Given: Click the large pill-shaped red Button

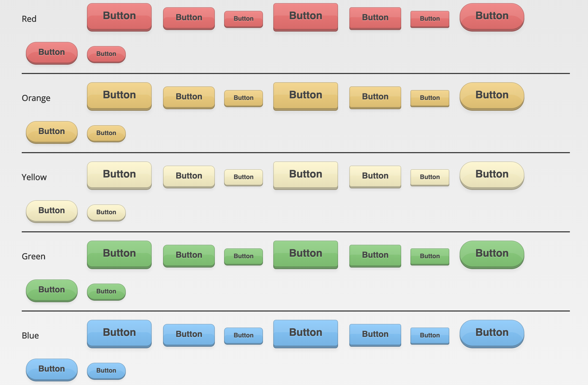Looking at the screenshot, I should point(492,17).
